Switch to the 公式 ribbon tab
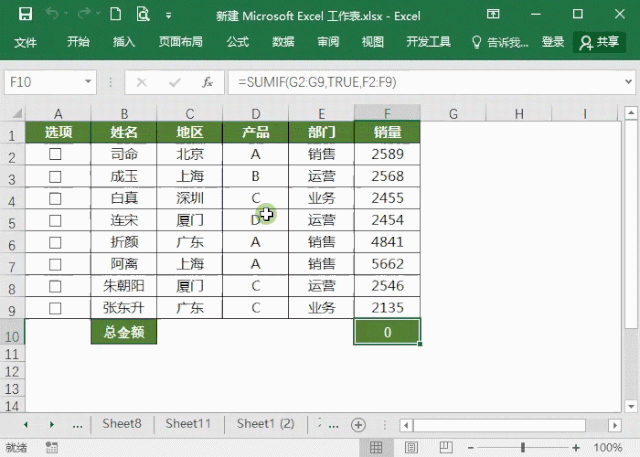Image resolution: width=640 pixels, height=457 pixels. pyautogui.click(x=238, y=42)
